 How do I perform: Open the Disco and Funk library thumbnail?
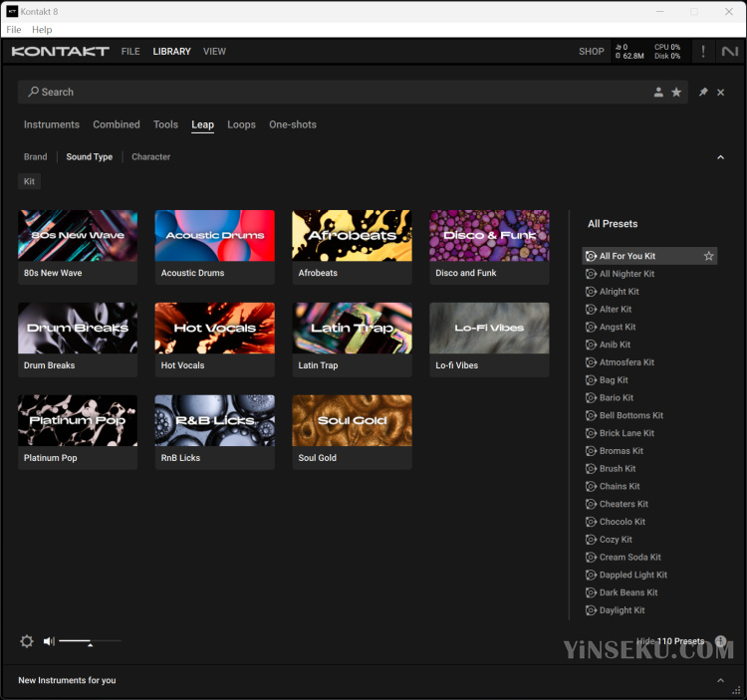[489, 247]
